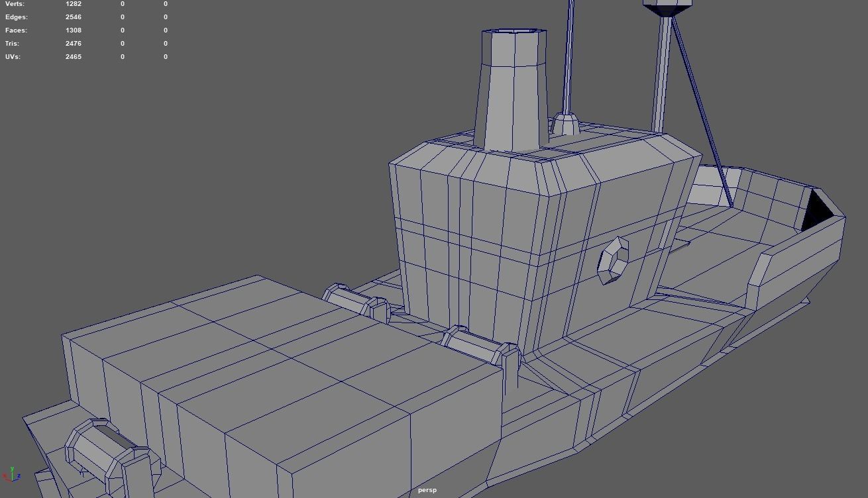Click the UVs count value 2465
Image resolution: width=868 pixels, height=498 pixels.
(x=74, y=57)
